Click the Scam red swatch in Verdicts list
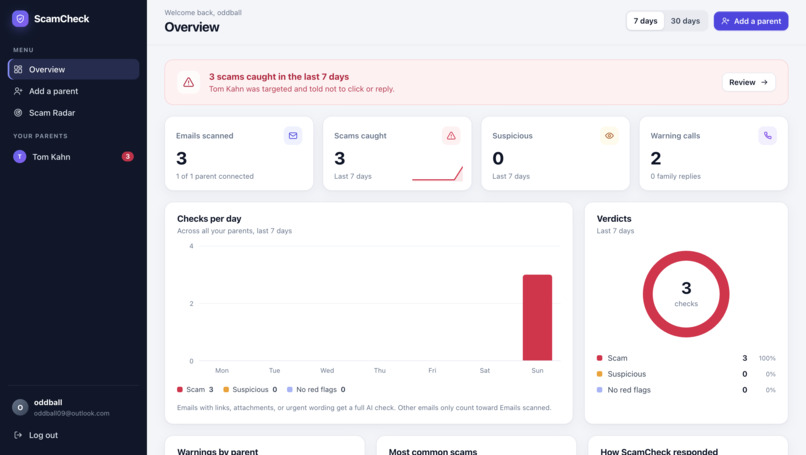 599,358
